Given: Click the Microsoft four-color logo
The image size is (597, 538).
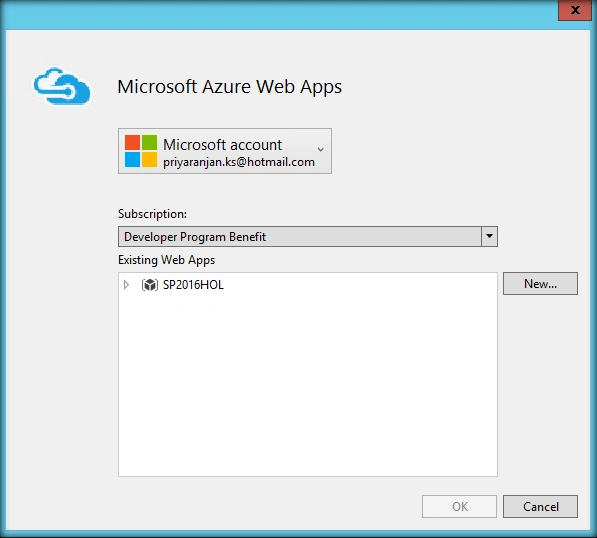Looking at the screenshot, I should click(x=141, y=151).
